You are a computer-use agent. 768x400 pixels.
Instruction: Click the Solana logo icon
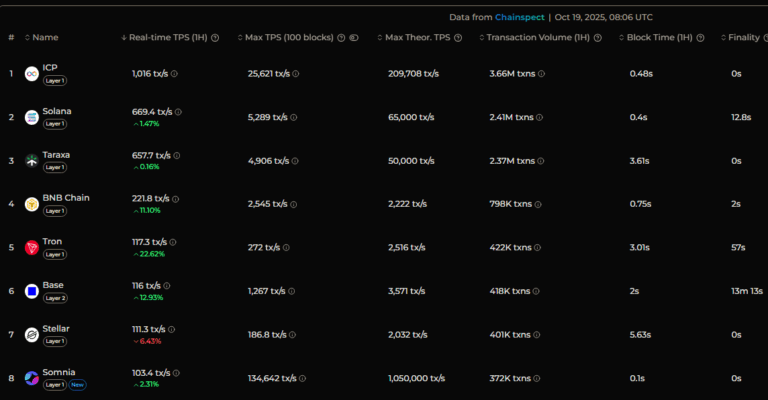(31, 117)
